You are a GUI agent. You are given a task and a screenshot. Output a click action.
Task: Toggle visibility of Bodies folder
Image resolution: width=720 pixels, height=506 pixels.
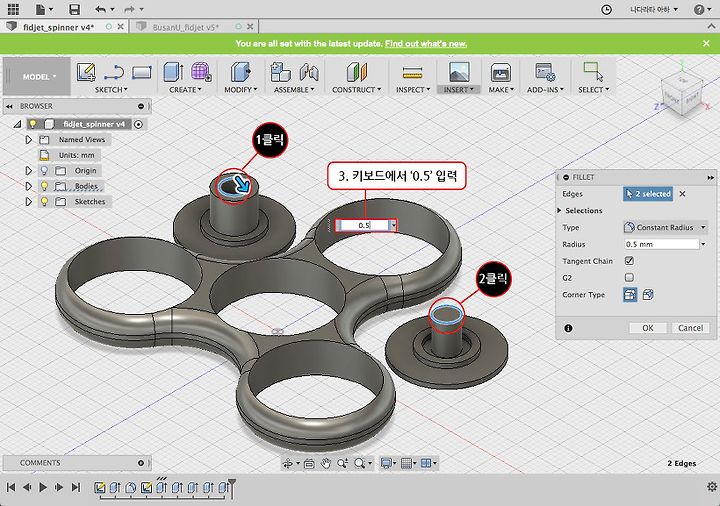point(44,186)
